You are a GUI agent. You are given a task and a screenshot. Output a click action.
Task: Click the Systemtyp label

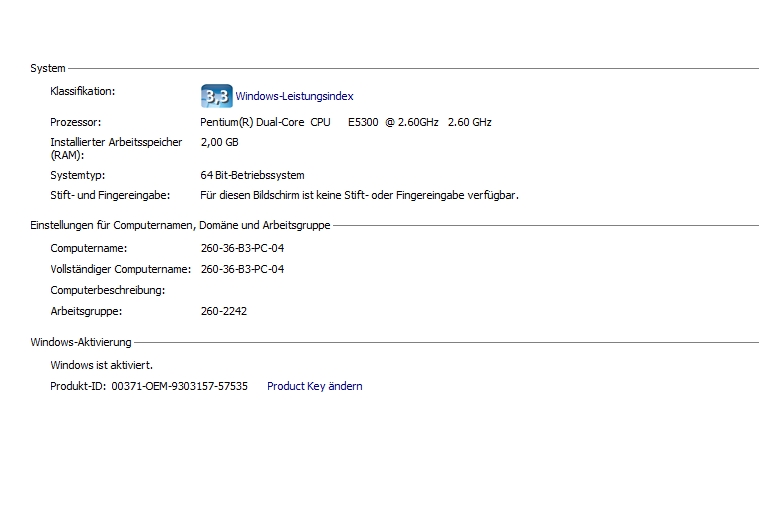[78, 175]
